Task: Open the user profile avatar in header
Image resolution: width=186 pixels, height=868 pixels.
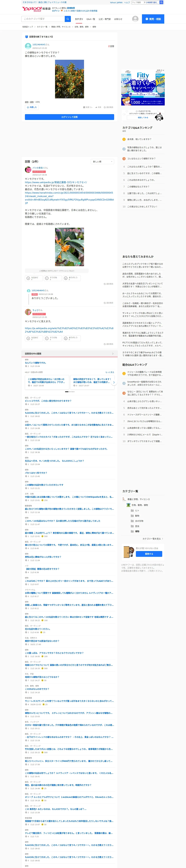Action: 135,19
